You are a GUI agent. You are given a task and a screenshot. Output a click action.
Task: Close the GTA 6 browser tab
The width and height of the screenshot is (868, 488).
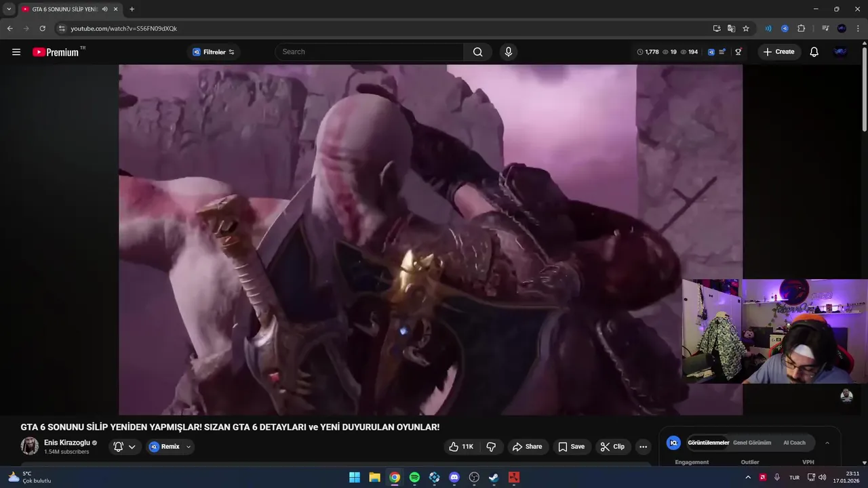click(x=116, y=9)
